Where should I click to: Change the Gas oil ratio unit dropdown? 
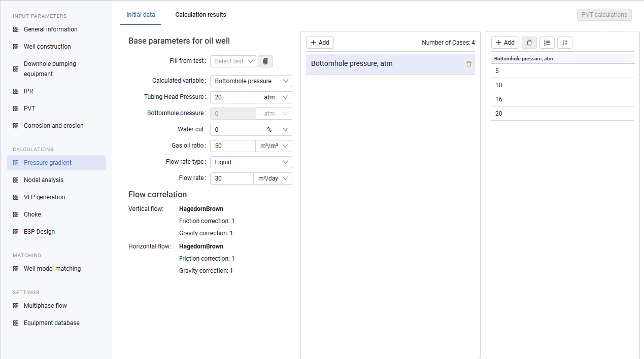tap(274, 146)
